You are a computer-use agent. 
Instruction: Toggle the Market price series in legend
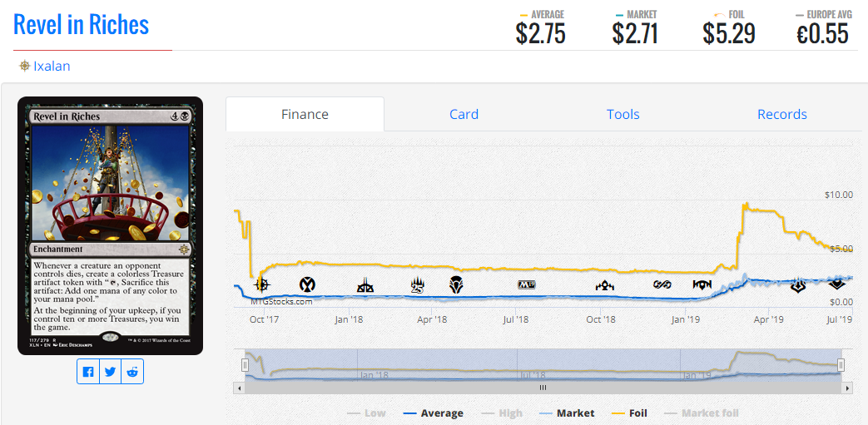[568, 413]
